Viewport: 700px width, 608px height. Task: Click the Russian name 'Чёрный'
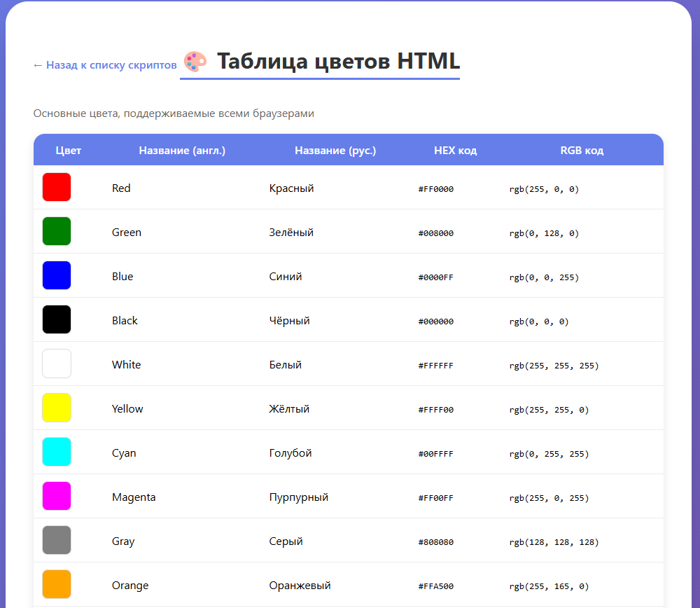click(289, 321)
